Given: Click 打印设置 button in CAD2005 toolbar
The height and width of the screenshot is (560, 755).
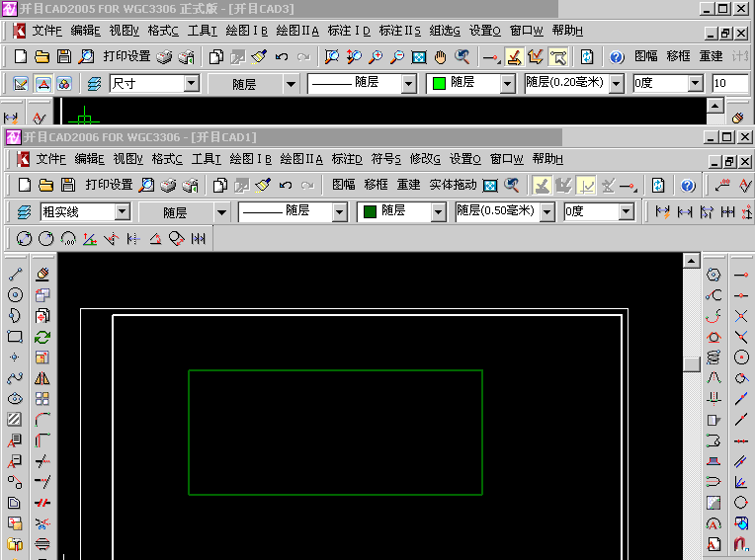Looking at the screenshot, I should 127,56.
